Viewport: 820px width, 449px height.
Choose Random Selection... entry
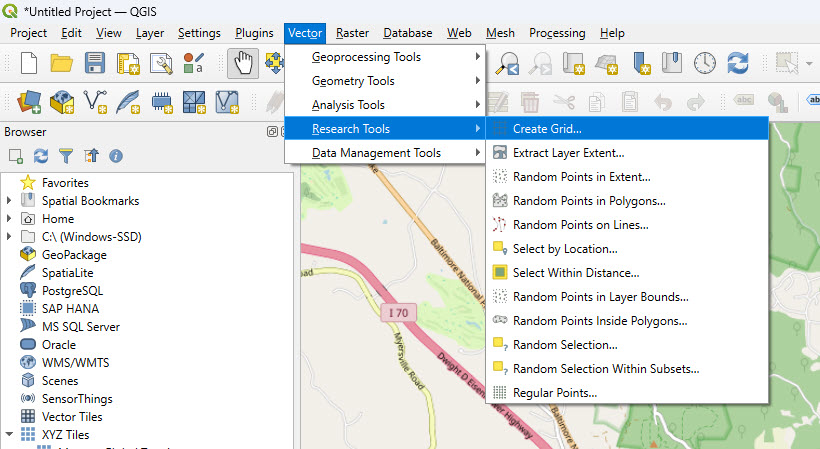(627, 345)
